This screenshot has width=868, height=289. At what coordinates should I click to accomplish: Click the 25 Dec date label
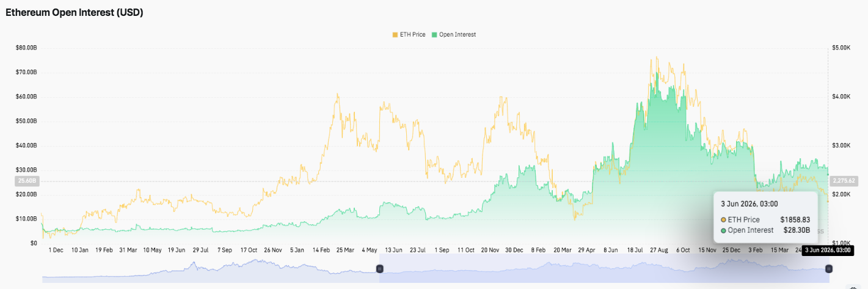(x=731, y=250)
